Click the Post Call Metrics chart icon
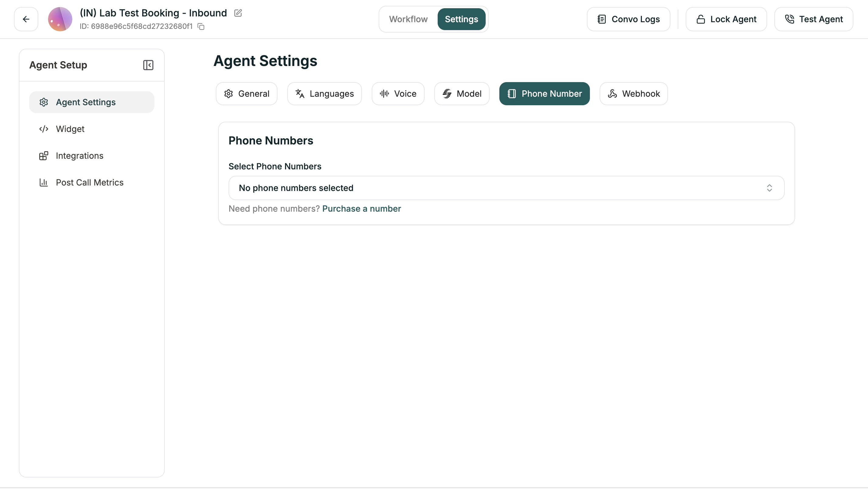This screenshot has height=489, width=868. [44, 182]
